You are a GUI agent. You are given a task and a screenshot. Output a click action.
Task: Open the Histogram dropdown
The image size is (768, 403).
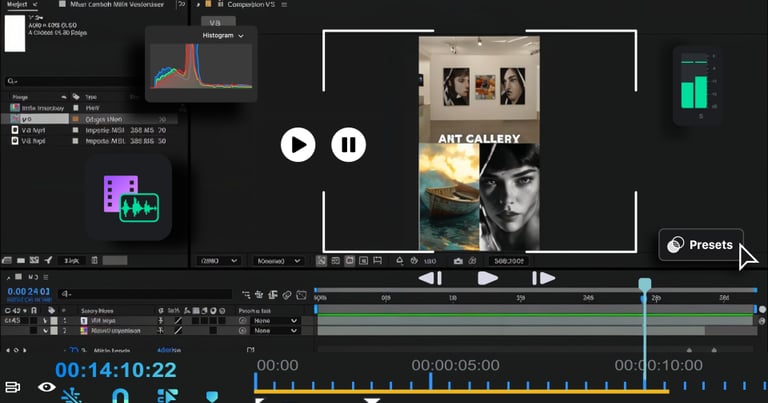coord(223,36)
